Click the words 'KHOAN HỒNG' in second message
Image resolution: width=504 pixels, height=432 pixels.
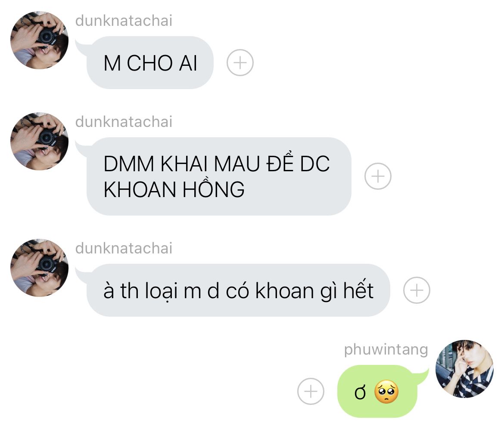(x=174, y=189)
